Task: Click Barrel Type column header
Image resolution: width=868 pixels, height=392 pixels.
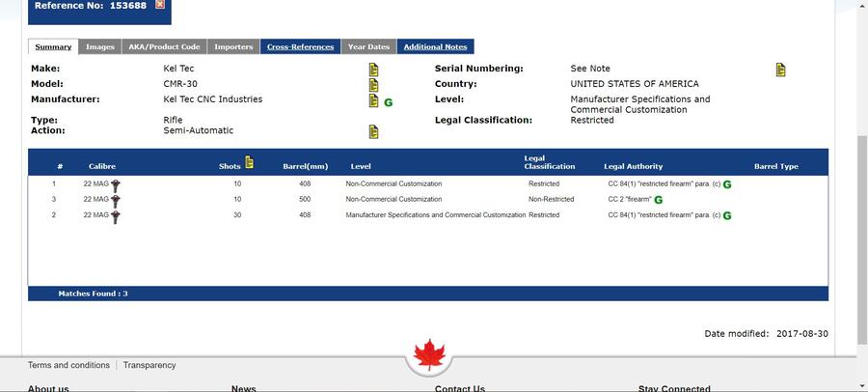Action: click(x=776, y=166)
